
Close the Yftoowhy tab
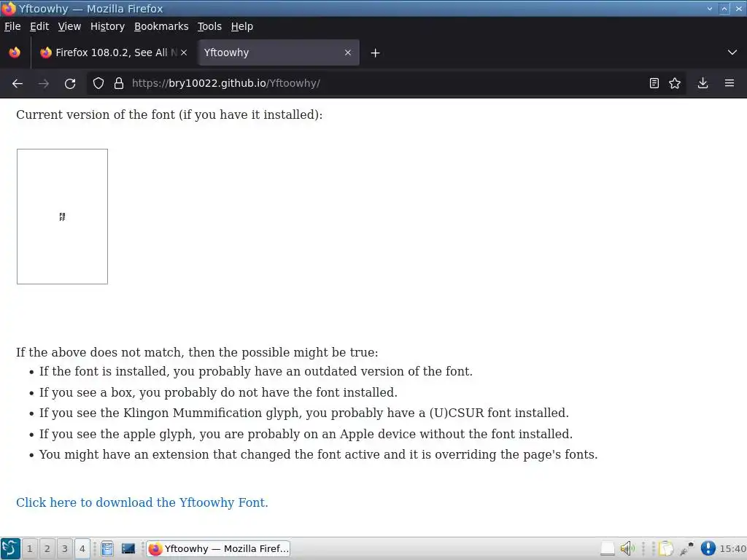click(x=348, y=52)
